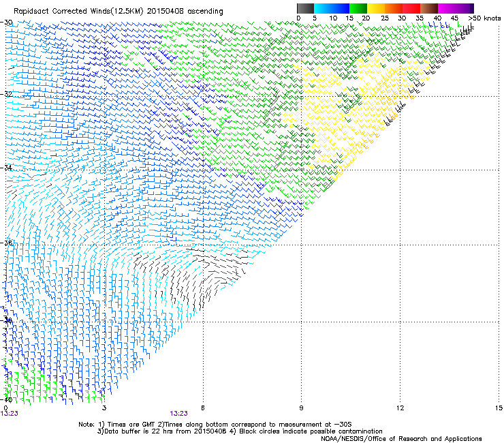Click the '45' label under the color legend
The height and width of the screenshot is (443, 504).
[x=454, y=18]
